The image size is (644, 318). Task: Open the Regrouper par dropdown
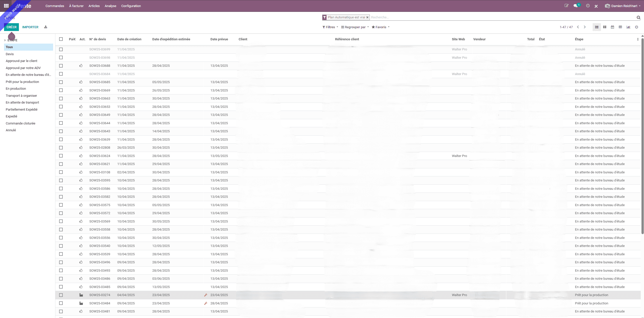(x=355, y=27)
